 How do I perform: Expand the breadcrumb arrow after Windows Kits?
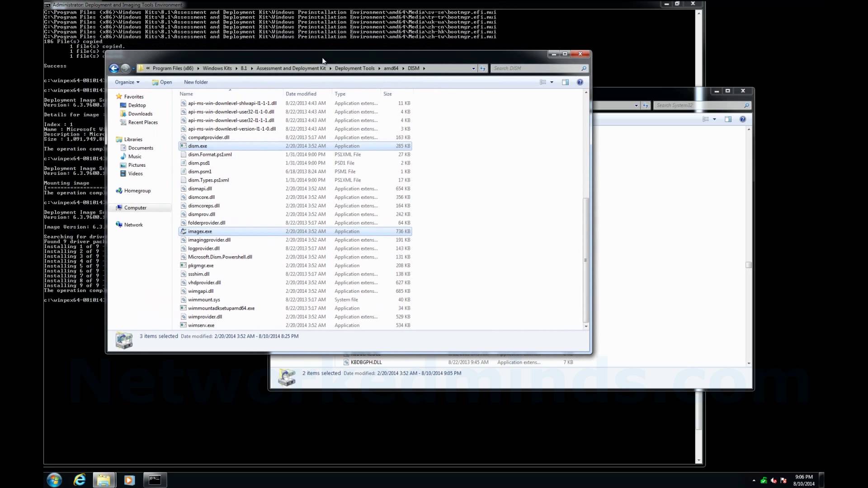[236, 68]
